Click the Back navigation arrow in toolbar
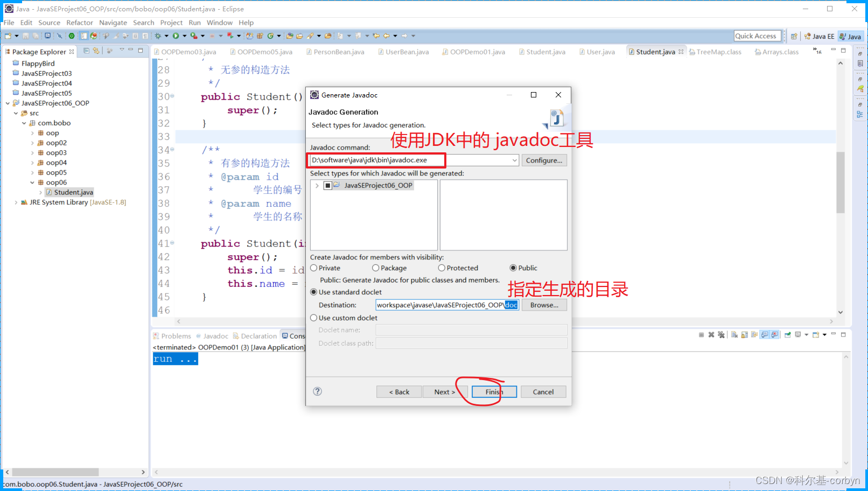This screenshot has width=868, height=491. (387, 36)
